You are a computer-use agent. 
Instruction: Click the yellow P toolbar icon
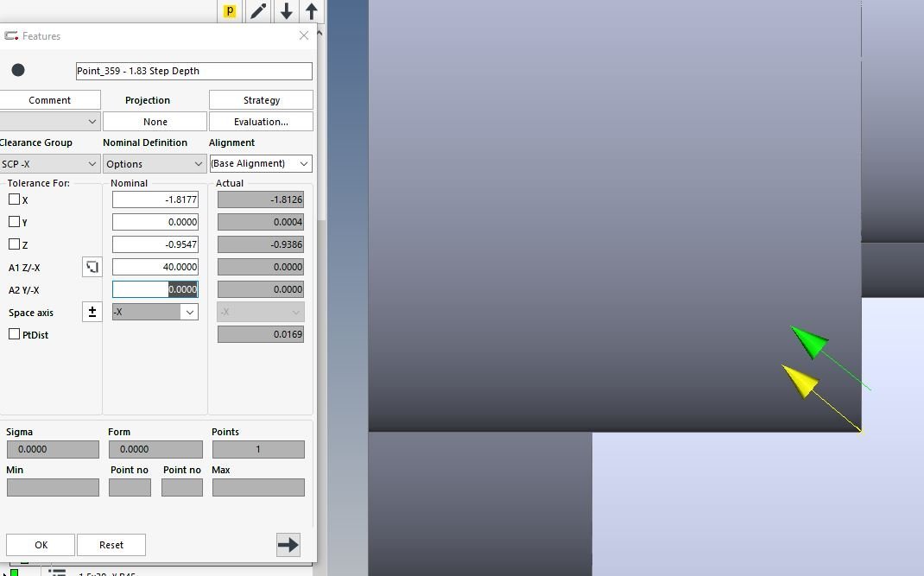pos(230,10)
